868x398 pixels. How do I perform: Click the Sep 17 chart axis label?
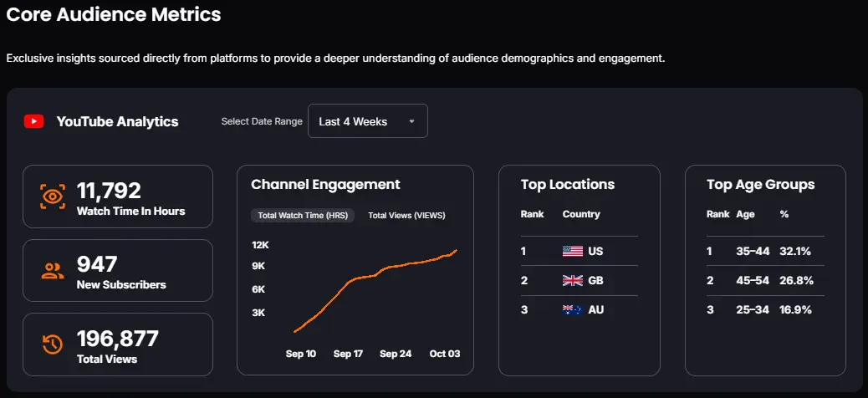point(348,354)
